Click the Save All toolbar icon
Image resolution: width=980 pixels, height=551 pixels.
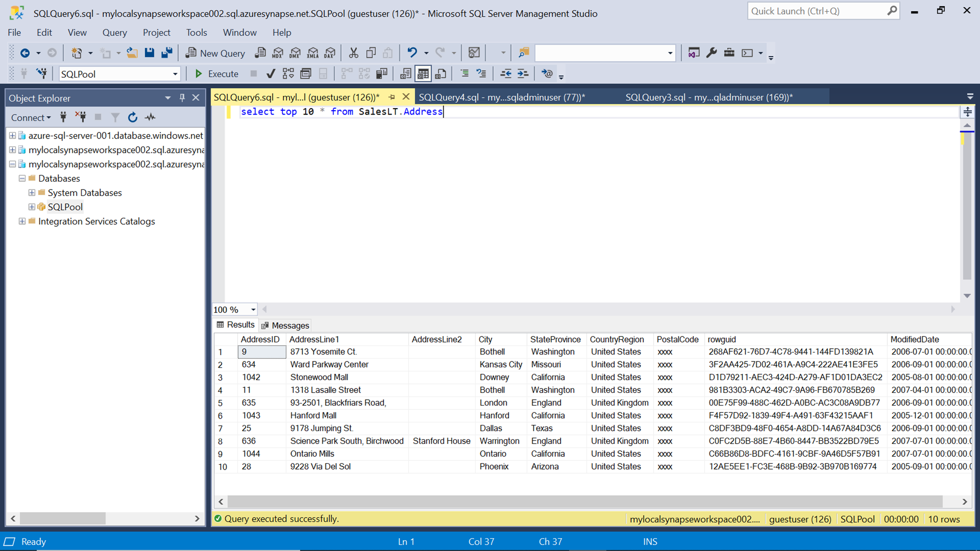point(167,53)
